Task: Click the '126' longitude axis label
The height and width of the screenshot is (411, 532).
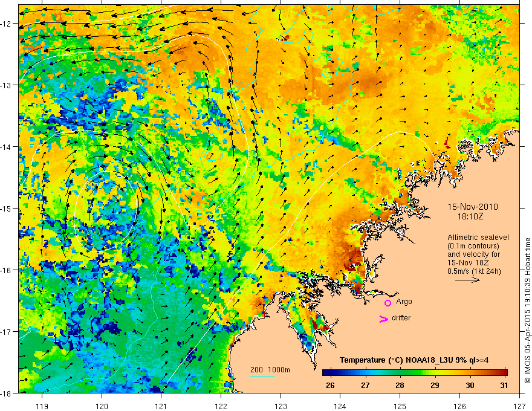Action: tap(459, 406)
